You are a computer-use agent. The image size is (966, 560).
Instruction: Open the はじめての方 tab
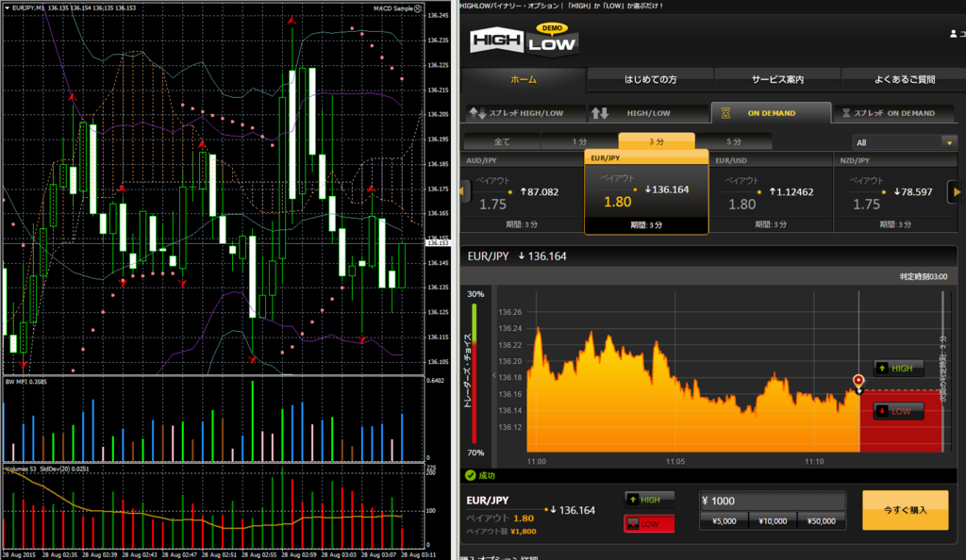(650, 79)
